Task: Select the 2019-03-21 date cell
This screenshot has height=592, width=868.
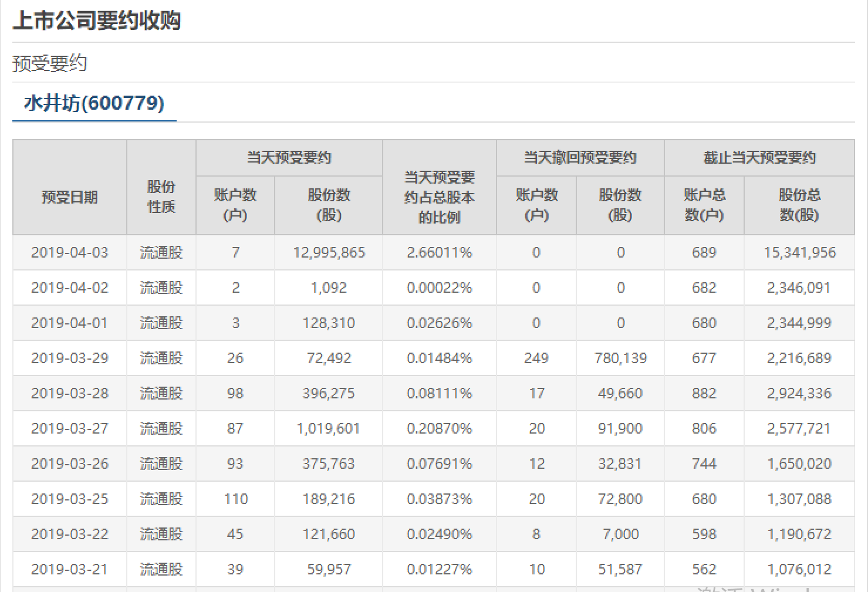Action: 70,570
